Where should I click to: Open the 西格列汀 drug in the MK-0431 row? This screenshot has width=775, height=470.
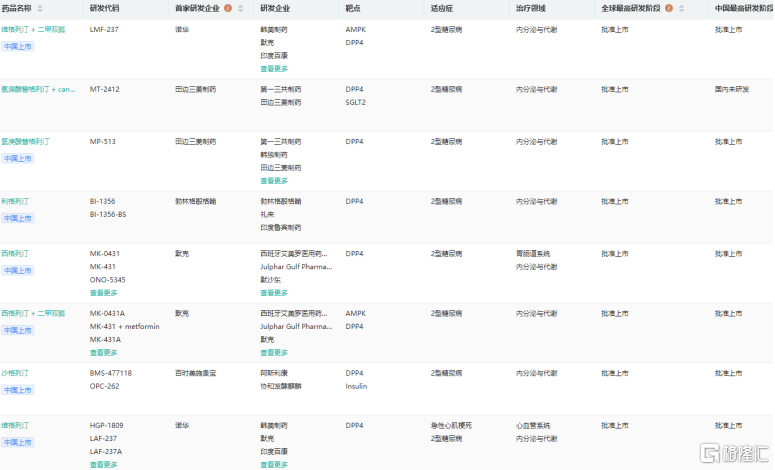tap(15, 254)
